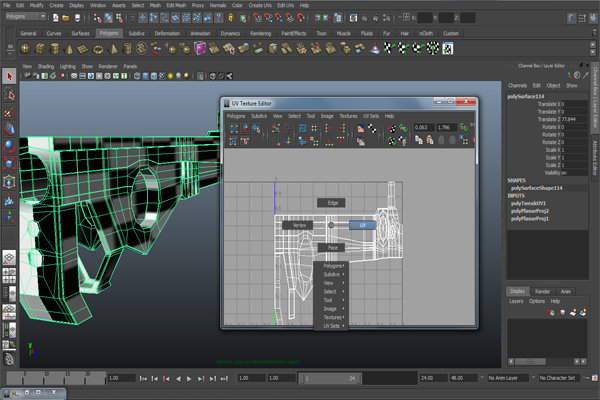Expand Select submenu in marking menu

click(333, 292)
